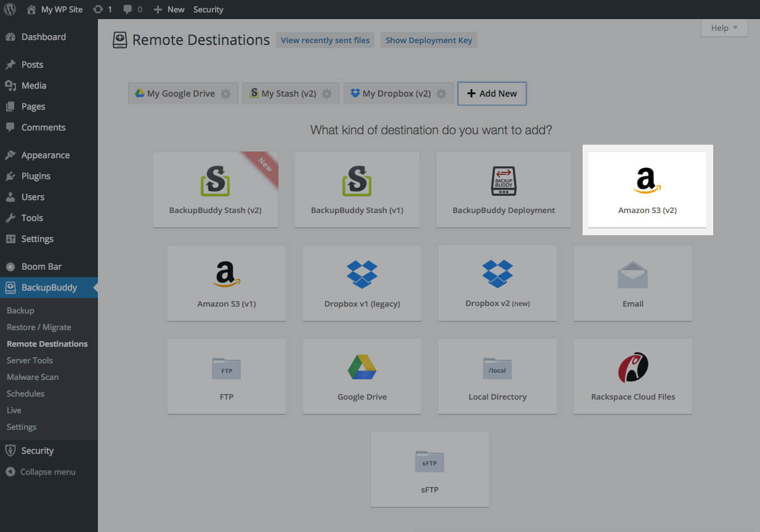Screen dimensions: 760x532
Task: Open Server Tools submenu link
Action: (x=30, y=360)
